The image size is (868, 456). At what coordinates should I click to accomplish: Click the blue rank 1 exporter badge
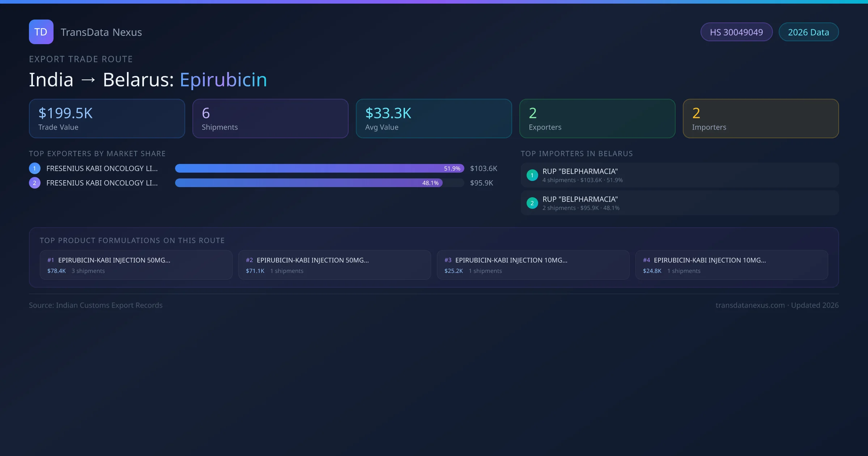point(35,168)
